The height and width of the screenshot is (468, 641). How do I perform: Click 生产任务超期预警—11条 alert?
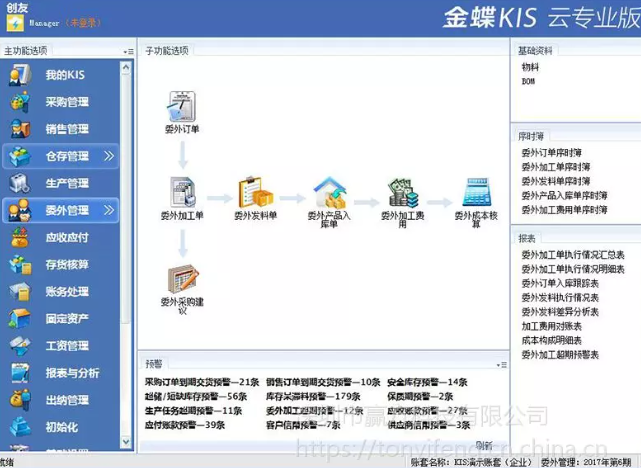(x=193, y=411)
